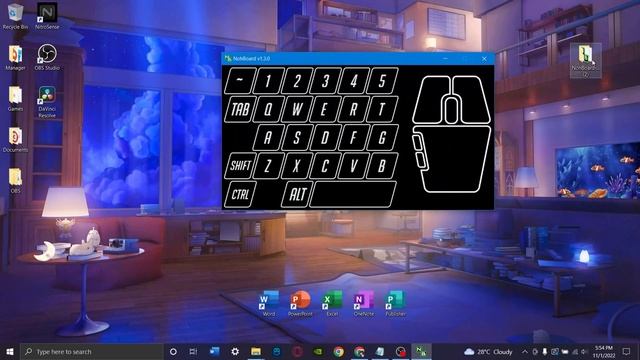
Task: Click the right mouse button shape
Action: (x=473, y=99)
